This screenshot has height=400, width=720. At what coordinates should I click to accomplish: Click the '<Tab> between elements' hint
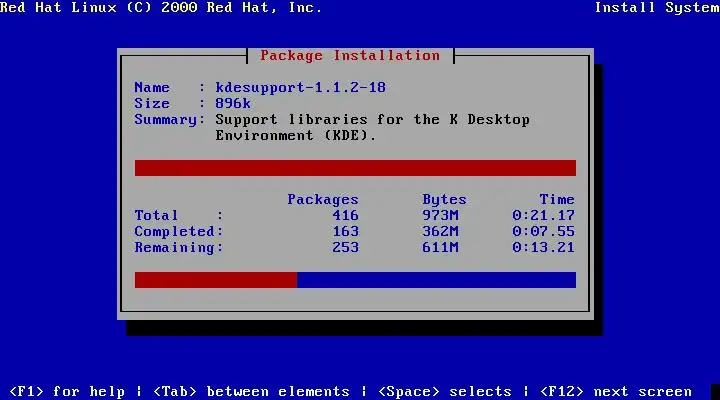(251, 391)
